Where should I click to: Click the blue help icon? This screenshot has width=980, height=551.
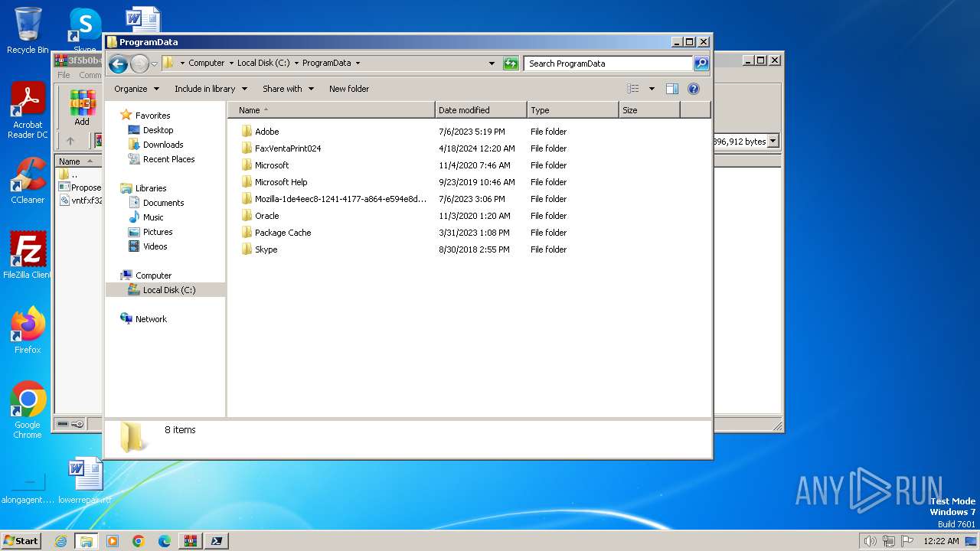694,89
